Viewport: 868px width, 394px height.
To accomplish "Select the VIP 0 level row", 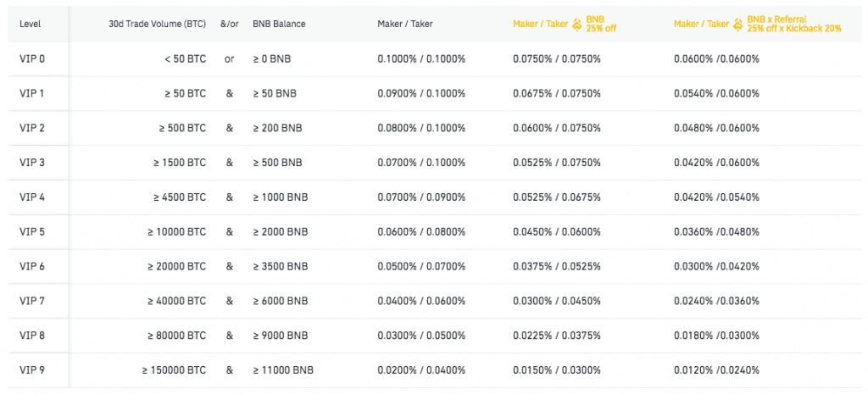I will tap(434, 58).
